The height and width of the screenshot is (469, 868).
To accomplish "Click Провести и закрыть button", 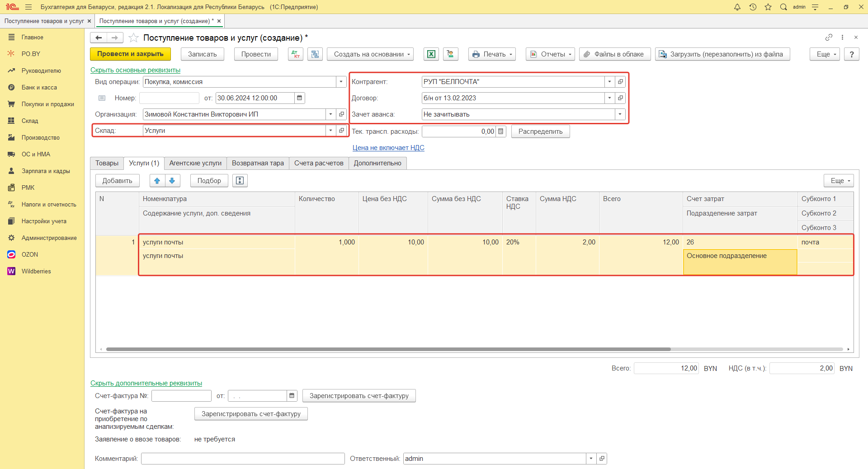I will point(131,54).
